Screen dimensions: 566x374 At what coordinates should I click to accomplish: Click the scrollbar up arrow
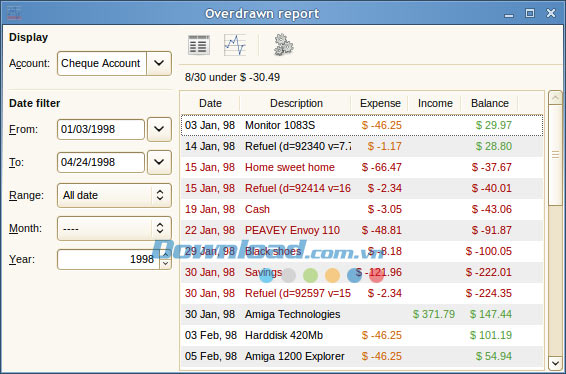[555, 98]
